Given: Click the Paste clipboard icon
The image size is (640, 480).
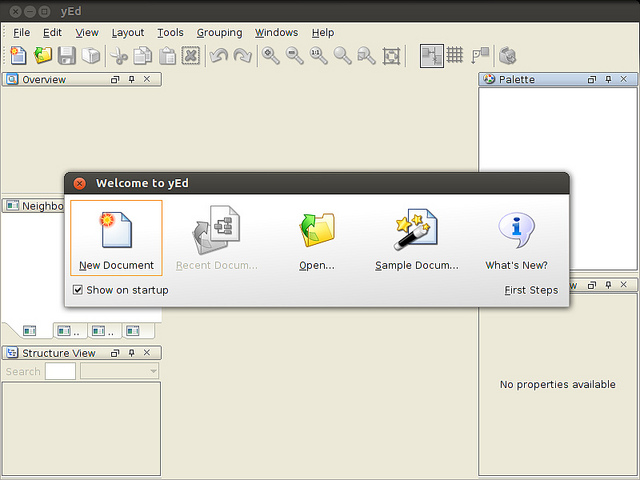Looking at the screenshot, I should pyautogui.click(x=167, y=56).
